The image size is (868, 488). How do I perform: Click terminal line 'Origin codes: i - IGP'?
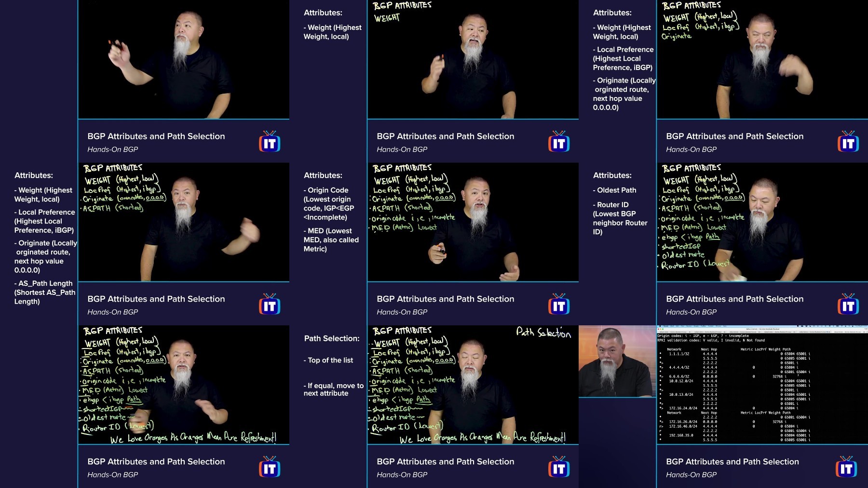point(703,335)
